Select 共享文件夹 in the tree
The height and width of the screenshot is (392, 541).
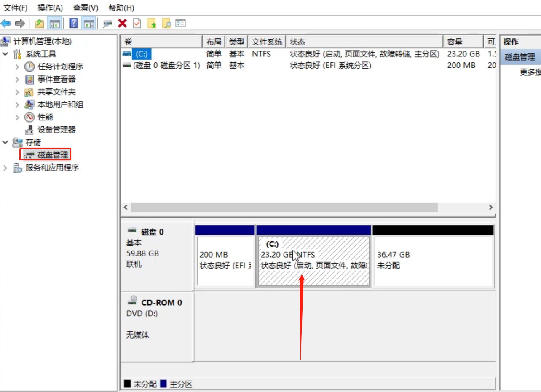click(56, 92)
